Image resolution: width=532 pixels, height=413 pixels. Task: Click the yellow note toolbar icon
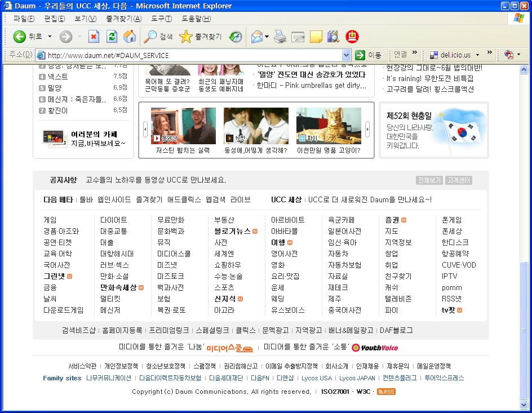(x=316, y=37)
